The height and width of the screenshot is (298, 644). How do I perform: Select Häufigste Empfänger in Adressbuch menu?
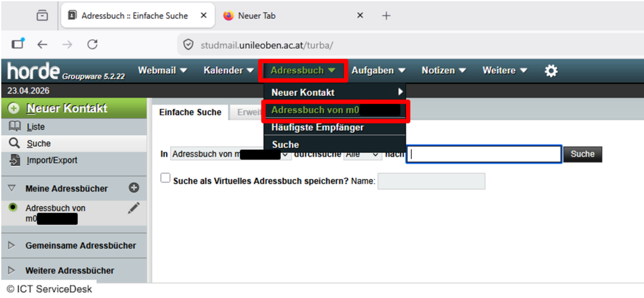(317, 128)
